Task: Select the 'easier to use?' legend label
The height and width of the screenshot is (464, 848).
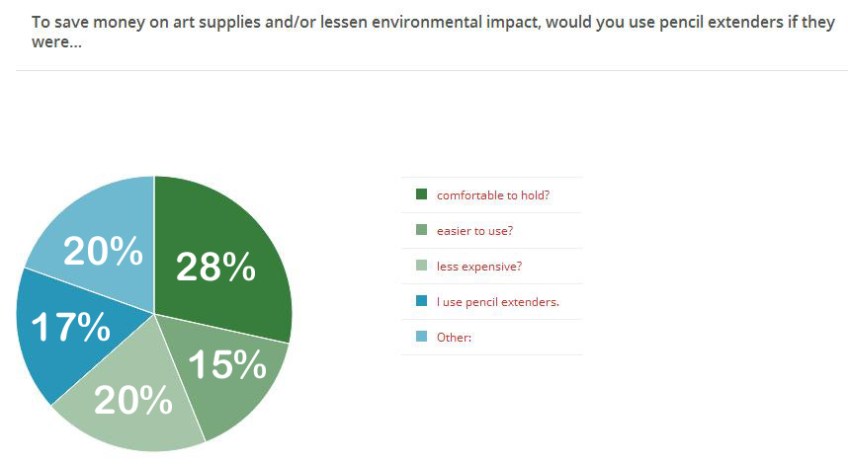Action: click(x=468, y=231)
